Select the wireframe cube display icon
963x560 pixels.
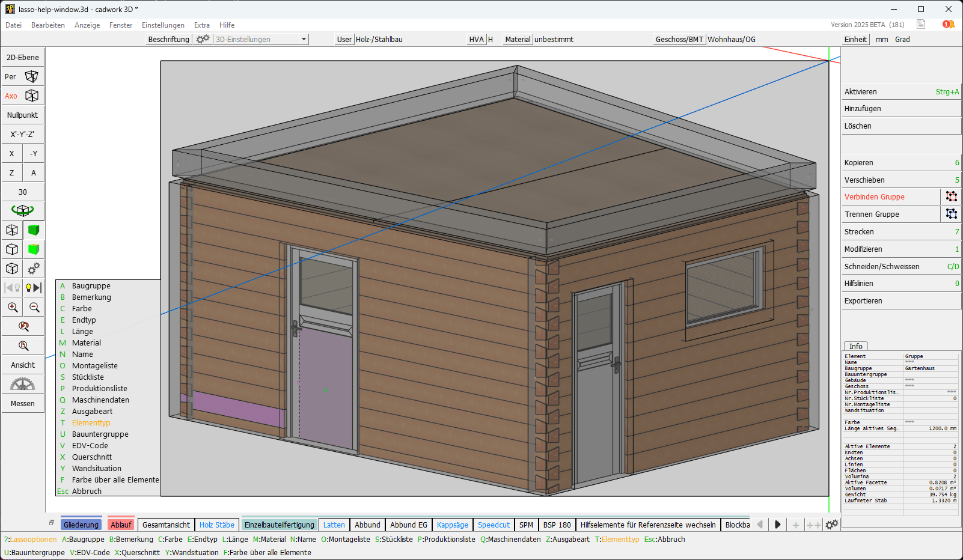(12, 230)
